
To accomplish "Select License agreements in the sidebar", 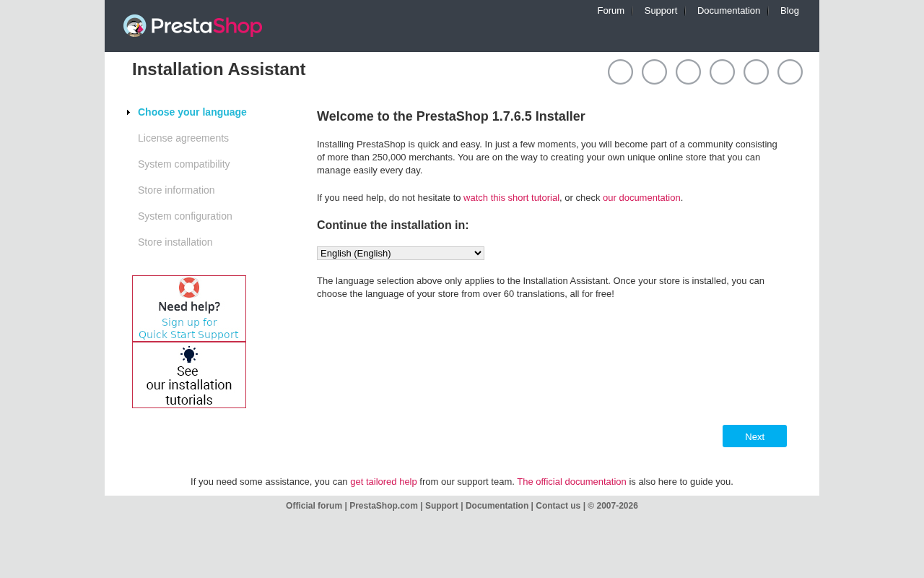I will 183,138.
